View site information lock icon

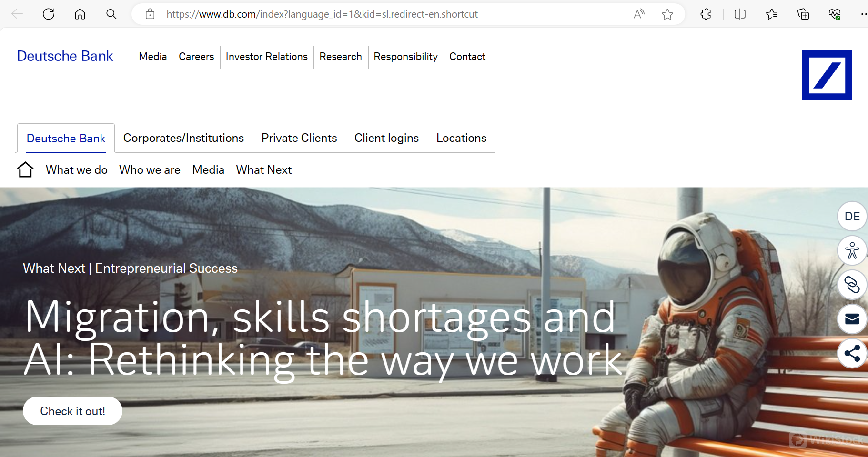150,14
